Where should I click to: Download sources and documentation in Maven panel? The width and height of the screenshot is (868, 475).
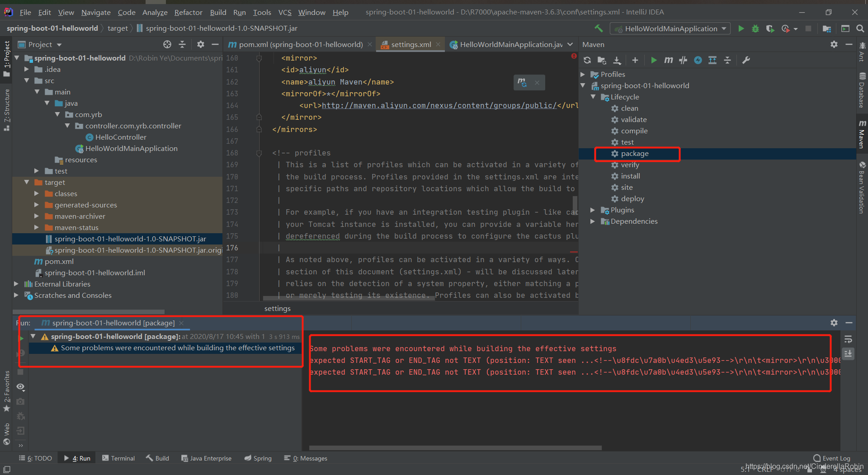[x=617, y=60]
